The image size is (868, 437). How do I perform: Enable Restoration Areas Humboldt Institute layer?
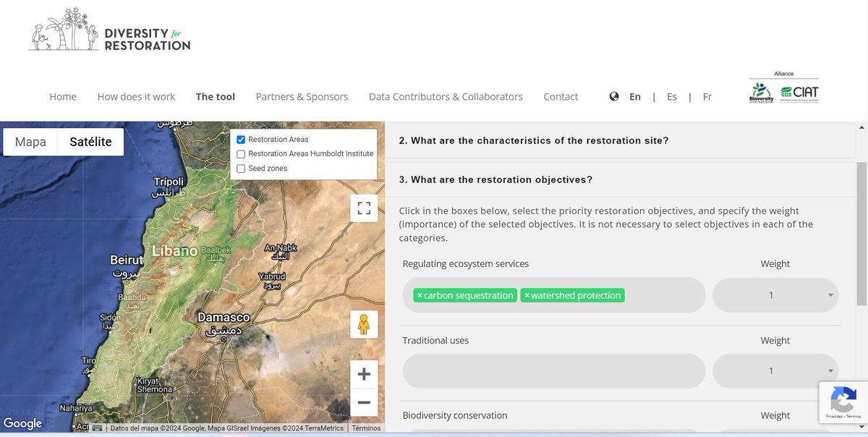click(241, 154)
